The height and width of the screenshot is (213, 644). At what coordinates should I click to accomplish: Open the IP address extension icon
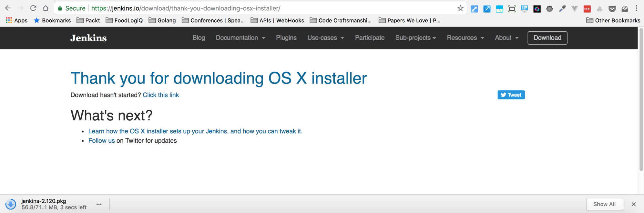tap(525, 9)
